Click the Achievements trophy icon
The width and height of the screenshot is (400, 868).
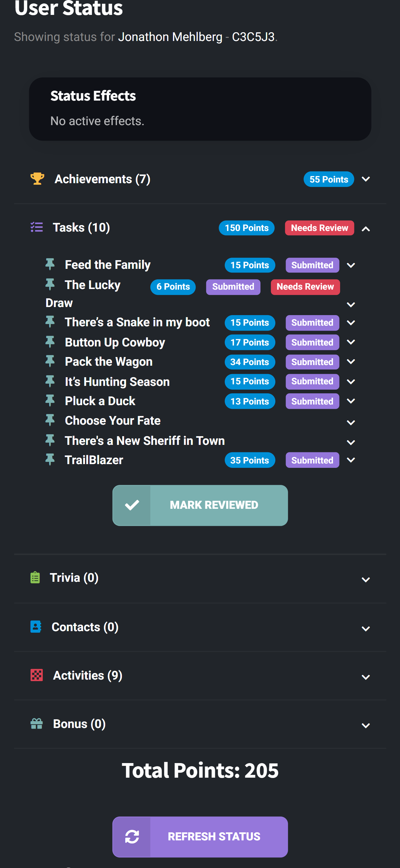[37, 179]
